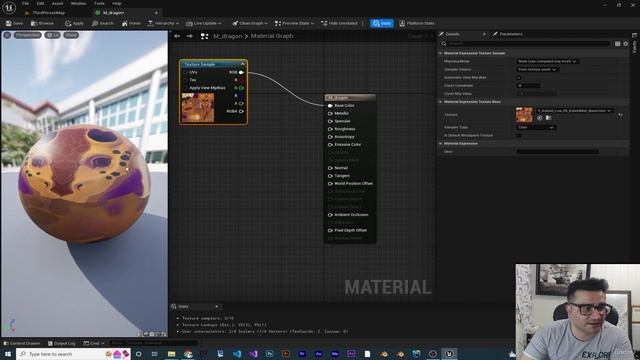Click the Ambient Occlusion input pin
The height and width of the screenshot is (360, 640).
[330, 214]
